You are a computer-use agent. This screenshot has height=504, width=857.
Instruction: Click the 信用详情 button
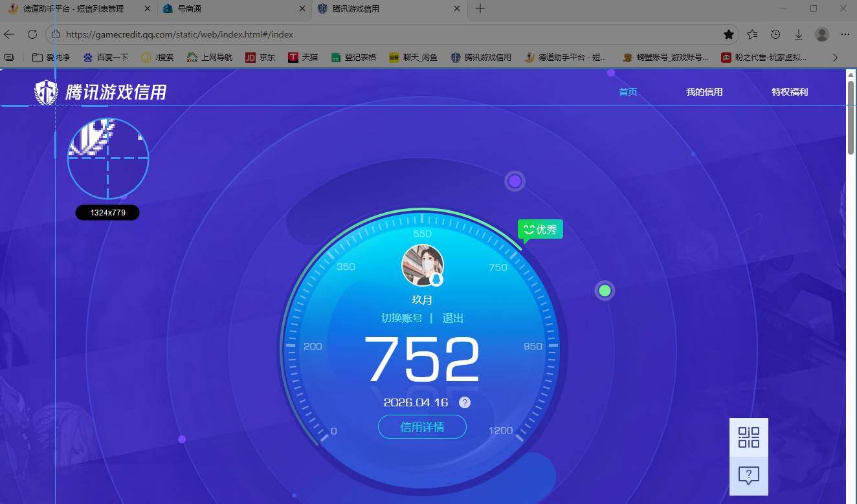(x=422, y=427)
